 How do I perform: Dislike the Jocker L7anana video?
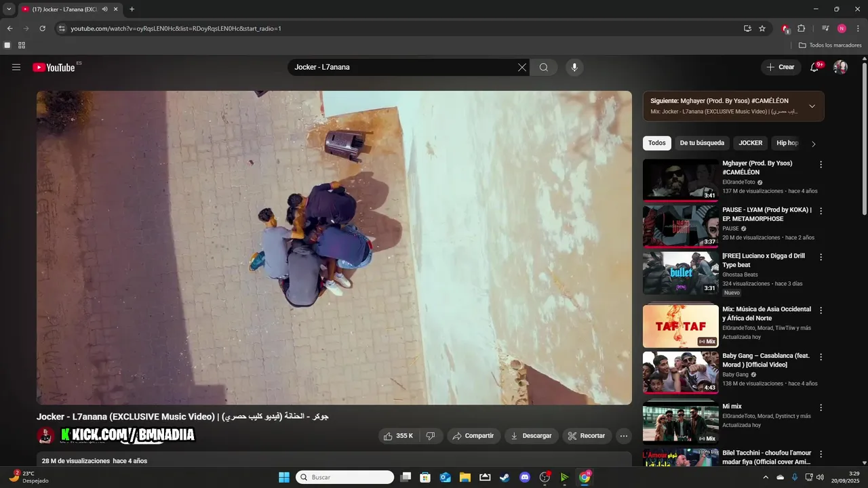(x=431, y=436)
